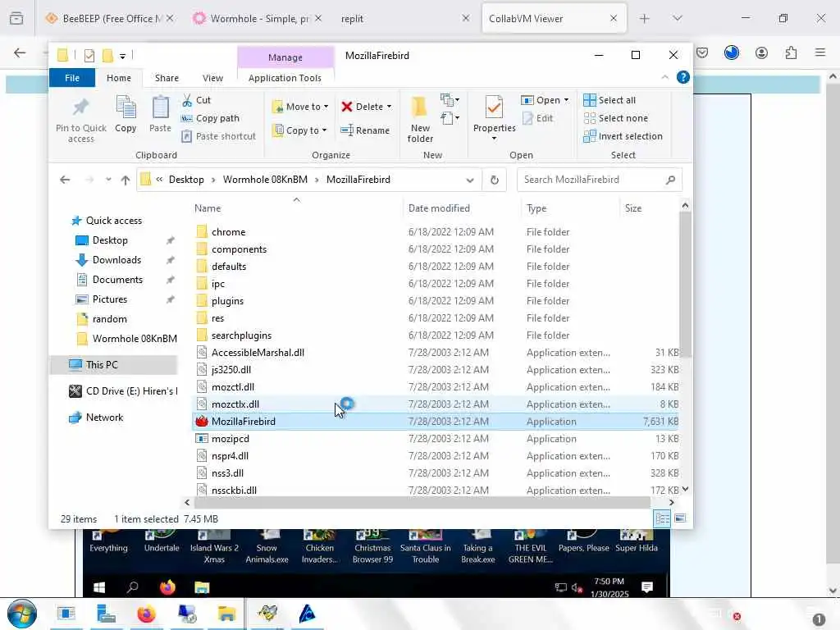Click the Rename command

(365, 130)
